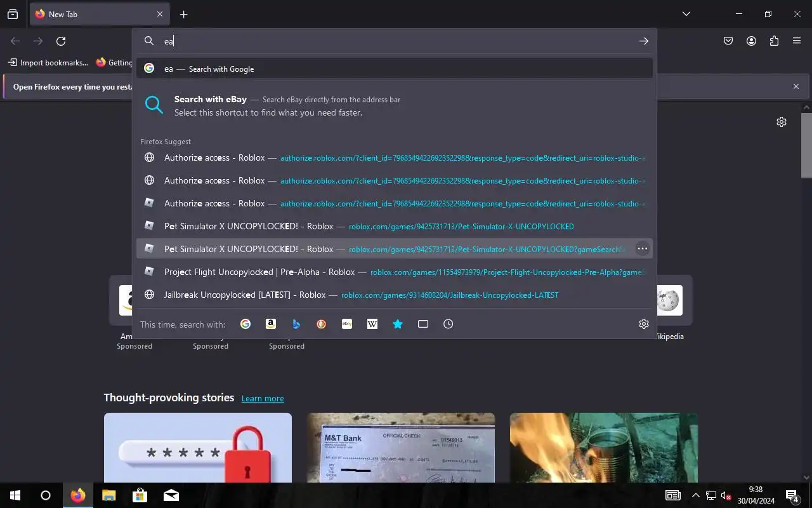Choose 'ea — Search with Google' suggestion

click(x=395, y=69)
